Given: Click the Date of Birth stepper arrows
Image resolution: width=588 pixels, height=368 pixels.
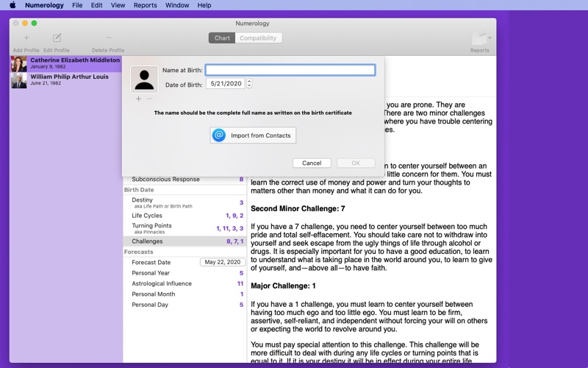Looking at the screenshot, I should 249,84.
